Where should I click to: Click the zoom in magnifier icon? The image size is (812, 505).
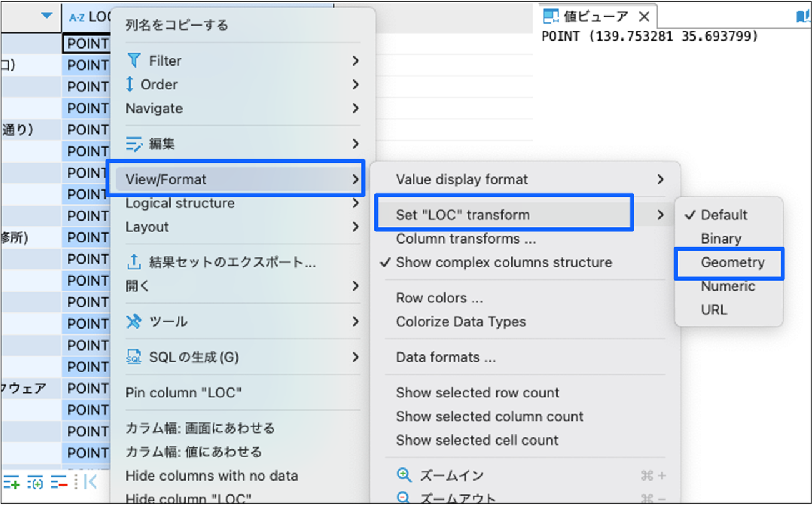[x=404, y=476]
